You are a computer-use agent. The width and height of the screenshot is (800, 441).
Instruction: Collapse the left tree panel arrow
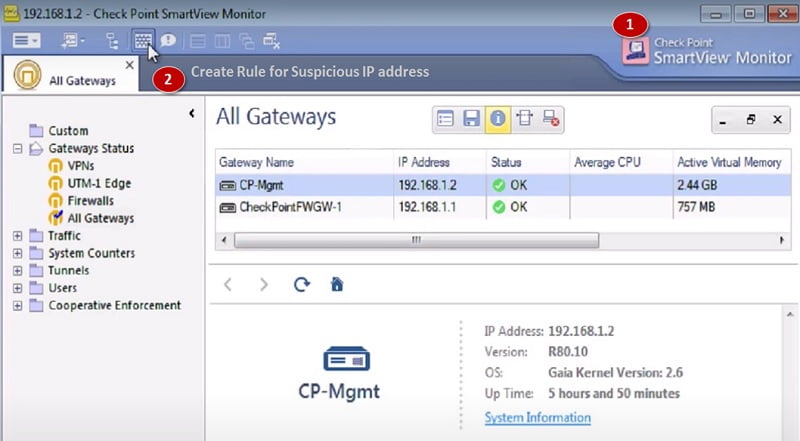pyautogui.click(x=192, y=113)
